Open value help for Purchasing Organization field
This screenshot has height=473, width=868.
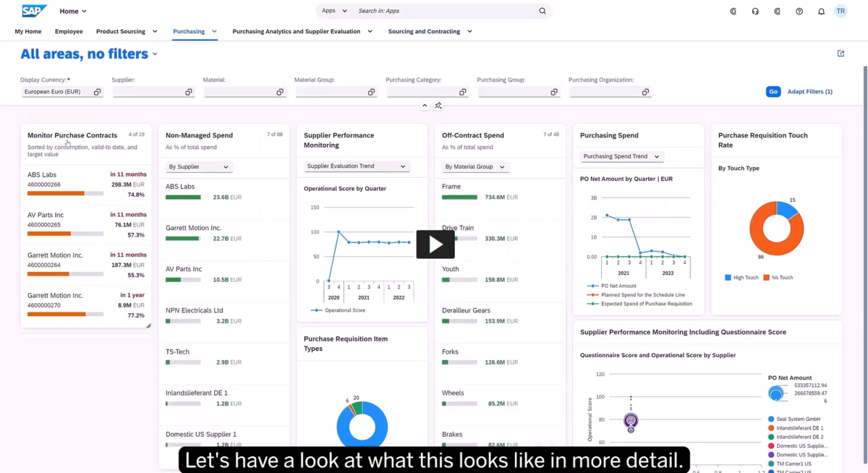(x=646, y=92)
